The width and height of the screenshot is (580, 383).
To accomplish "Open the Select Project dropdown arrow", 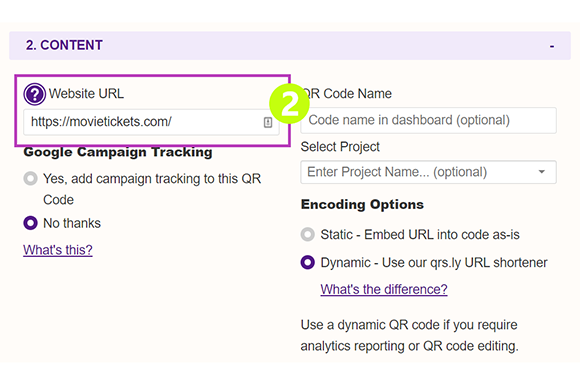I will click(x=542, y=172).
